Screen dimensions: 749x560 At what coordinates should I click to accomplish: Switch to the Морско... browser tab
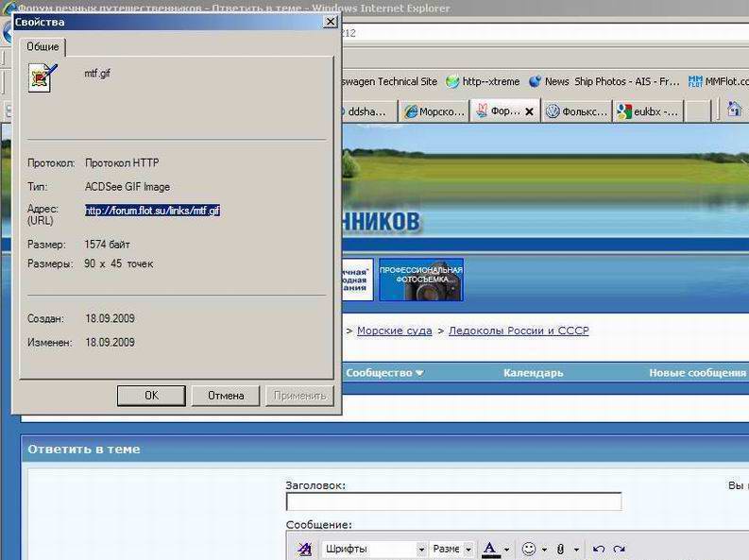tap(434, 111)
